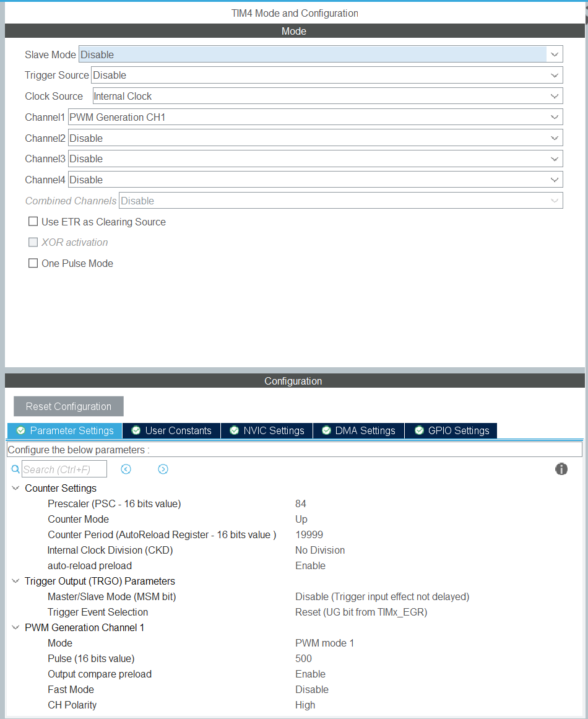Select Output compare preload value Enable
This screenshot has width=588, height=719.
pyautogui.click(x=310, y=674)
